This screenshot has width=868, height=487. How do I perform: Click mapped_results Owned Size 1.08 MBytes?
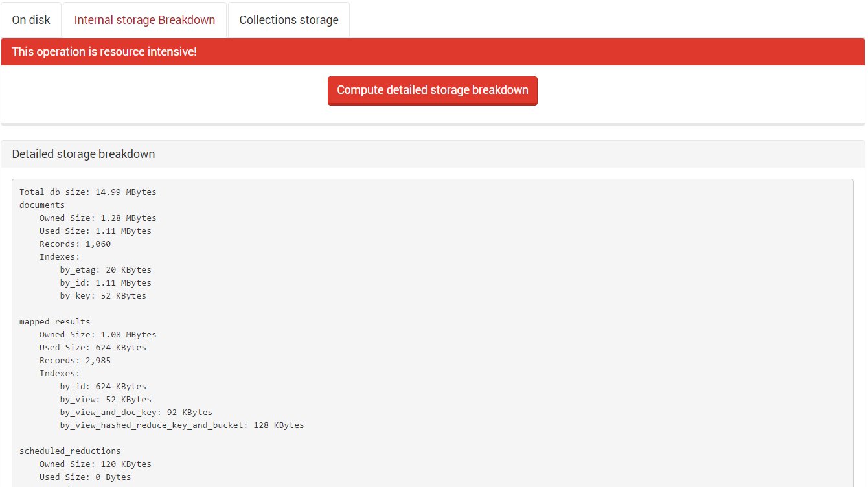tap(98, 334)
